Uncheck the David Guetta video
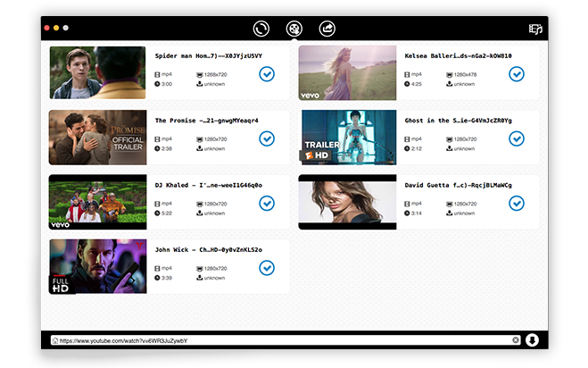The image size is (588, 368). pyautogui.click(x=516, y=203)
